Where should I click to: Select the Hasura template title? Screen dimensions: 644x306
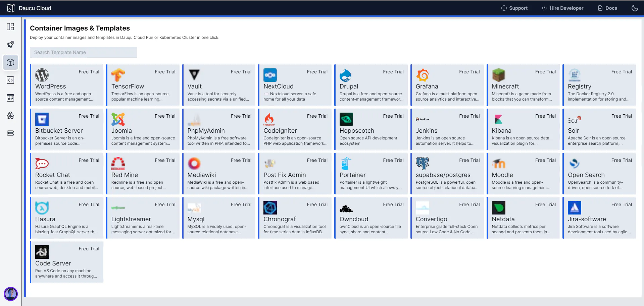coord(45,219)
